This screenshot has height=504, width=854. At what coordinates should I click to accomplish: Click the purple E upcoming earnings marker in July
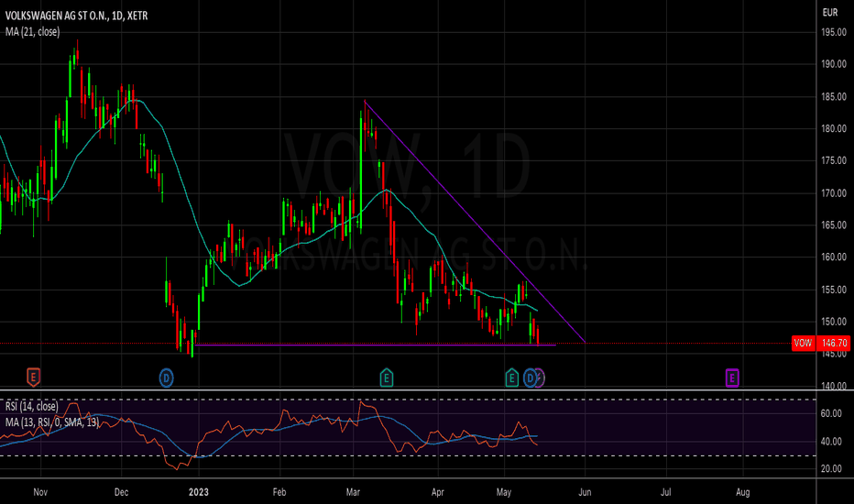click(732, 377)
